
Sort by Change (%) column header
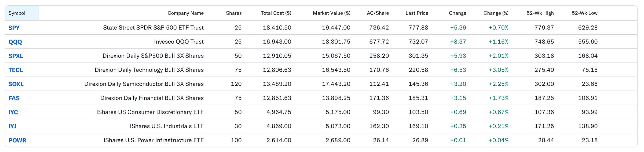[496, 13]
